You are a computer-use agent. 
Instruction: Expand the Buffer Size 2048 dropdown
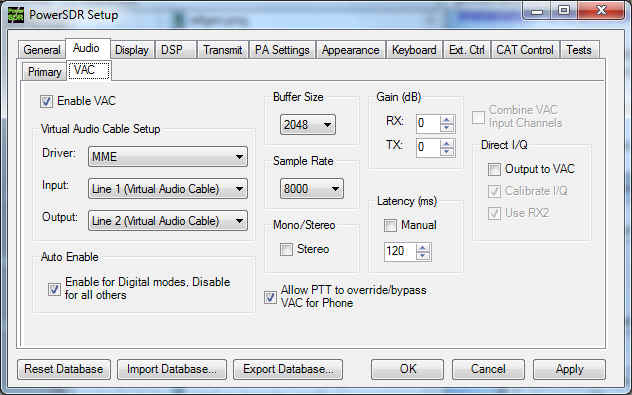308,125
